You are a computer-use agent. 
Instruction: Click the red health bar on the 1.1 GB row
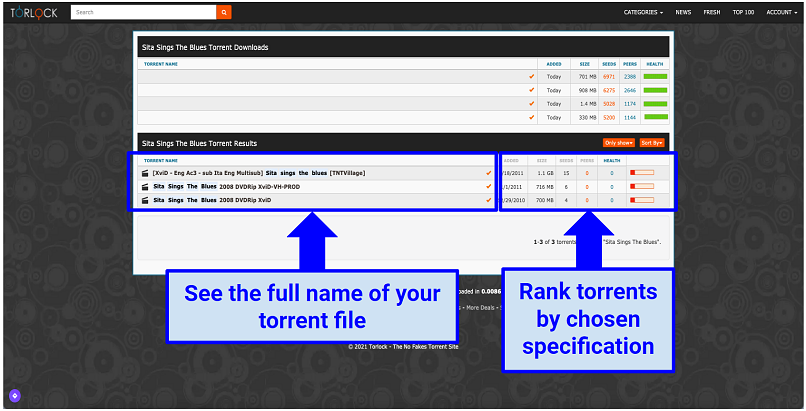pos(642,173)
